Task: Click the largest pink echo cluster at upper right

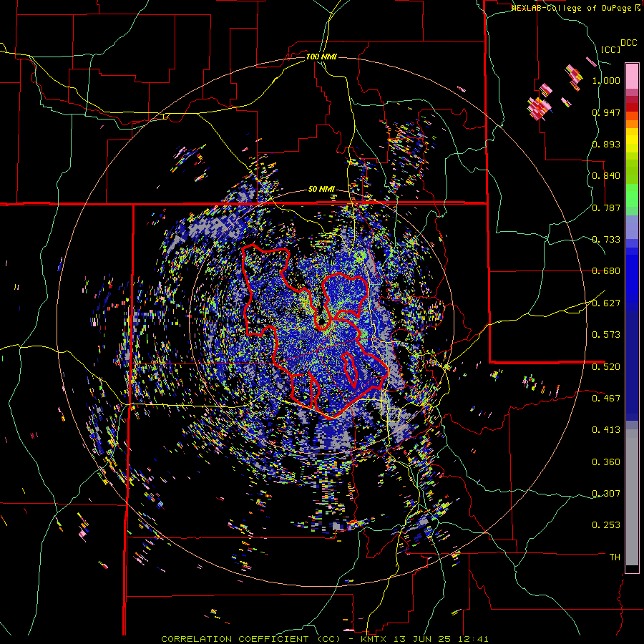Action: (x=539, y=108)
